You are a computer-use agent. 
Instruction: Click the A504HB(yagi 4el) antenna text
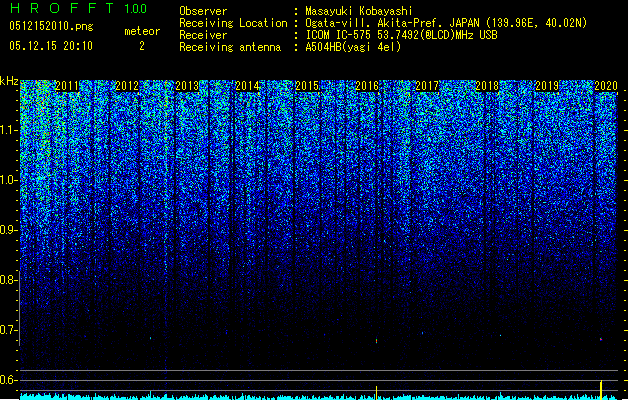(353, 47)
